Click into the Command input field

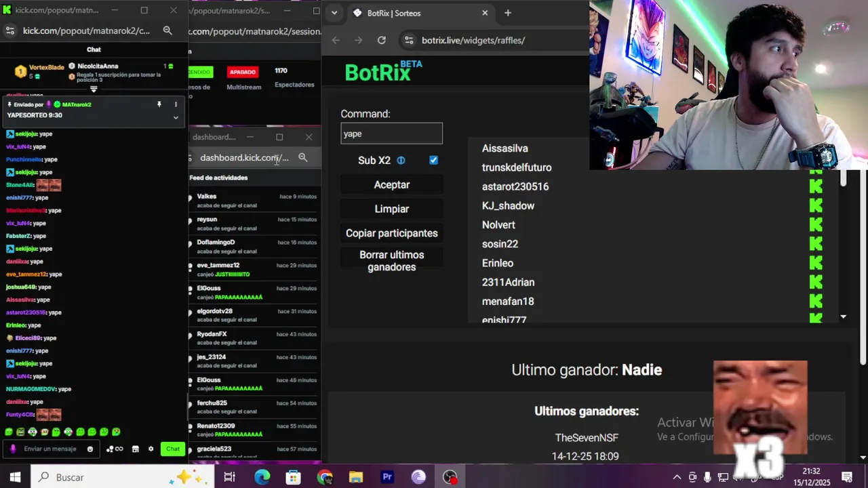[x=391, y=134]
